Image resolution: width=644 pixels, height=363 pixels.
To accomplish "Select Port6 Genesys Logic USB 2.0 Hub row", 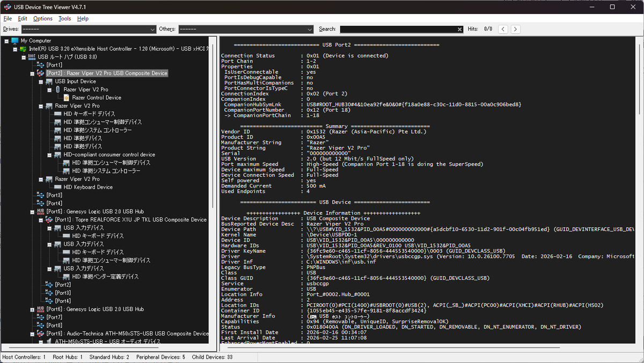I will pyautogui.click(x=95, y=309).
